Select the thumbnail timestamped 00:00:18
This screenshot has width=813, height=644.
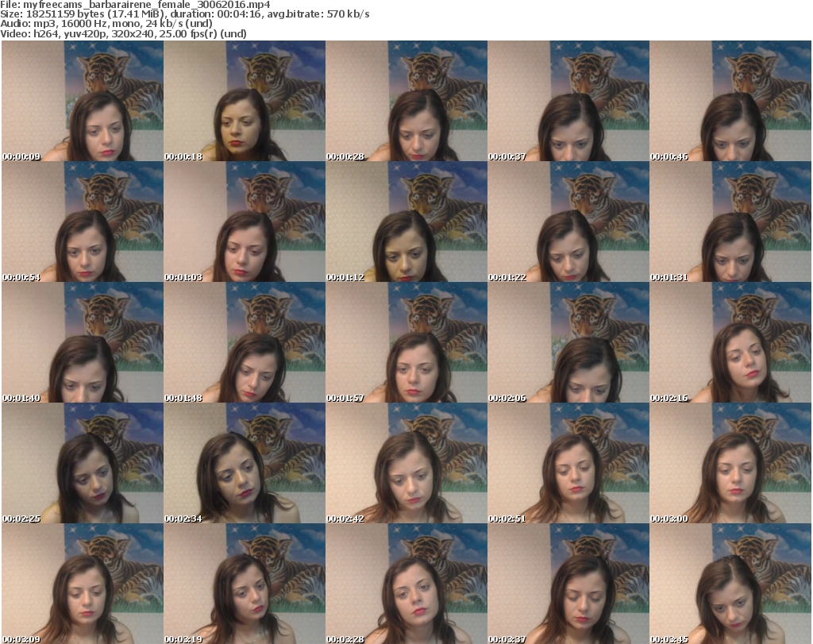point(245,101)
